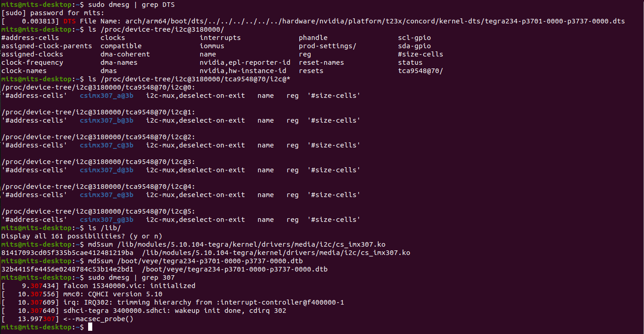Click the csimx307_g@3b directory entry
This screenshot has height=334, width=644.
coord(106,220)
